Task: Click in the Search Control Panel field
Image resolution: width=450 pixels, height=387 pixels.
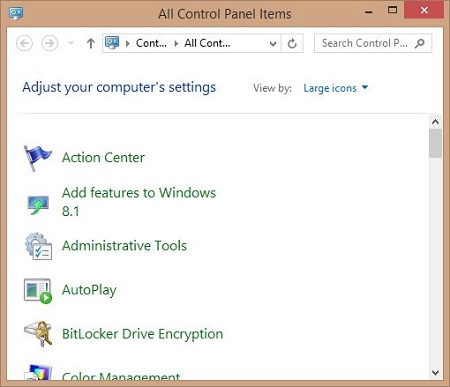Action: [x=367, y=43]
